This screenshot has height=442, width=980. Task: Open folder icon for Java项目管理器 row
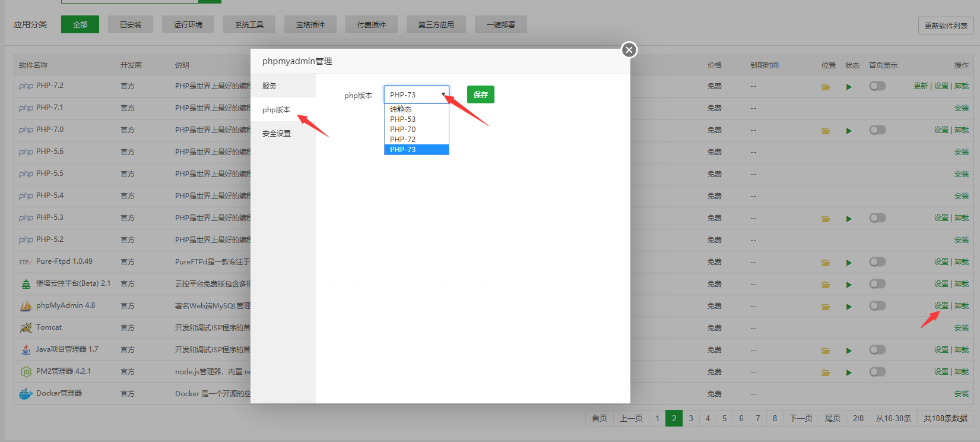click(x=826, y=351)
